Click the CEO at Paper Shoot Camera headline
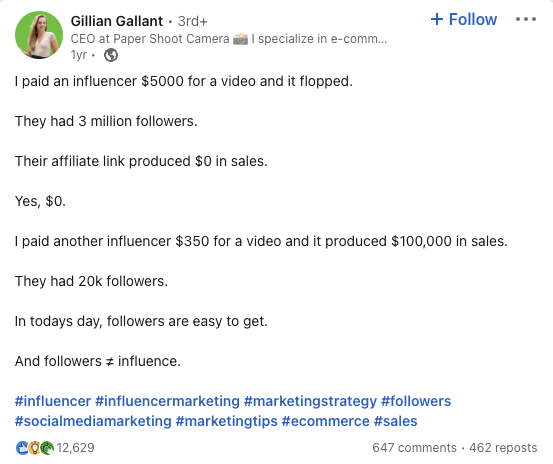The image size is (553, 464). pos(229,39)
